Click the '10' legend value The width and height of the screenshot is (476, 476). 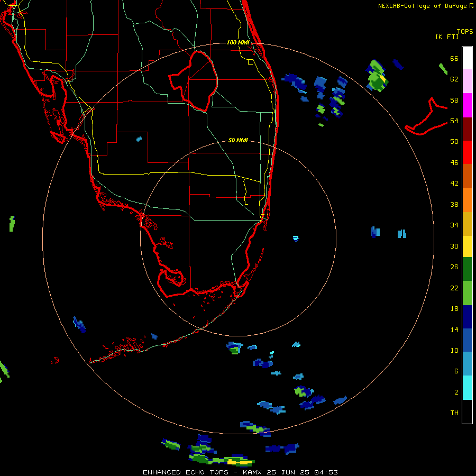coord(454,350)
